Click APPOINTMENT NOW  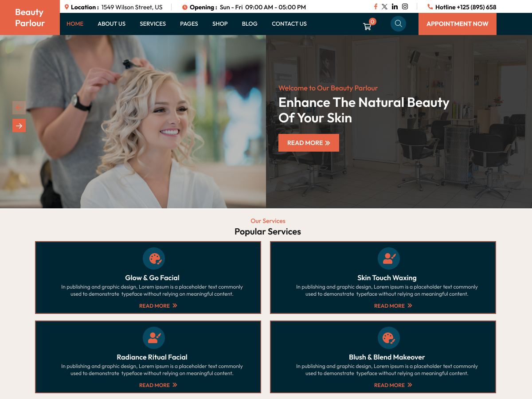coord(457,23)
